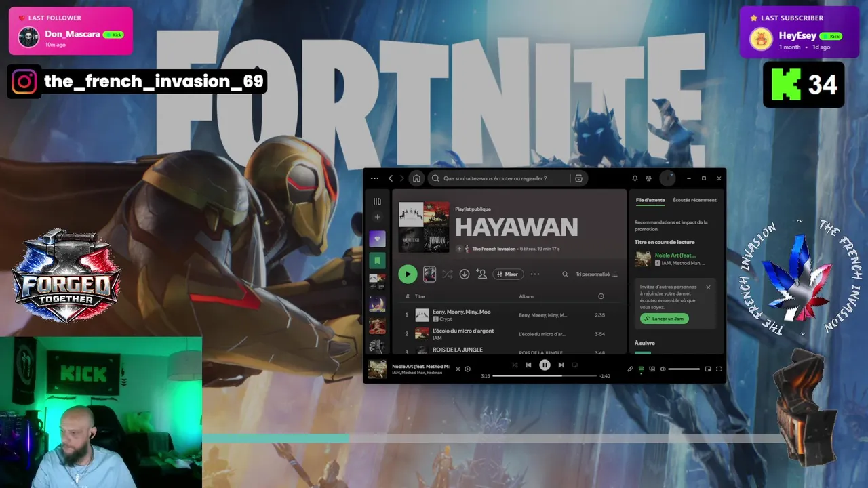The image size is (868, 488).
Task: Add current track to playlist with plus-circle
Action: tap(467, 369)
